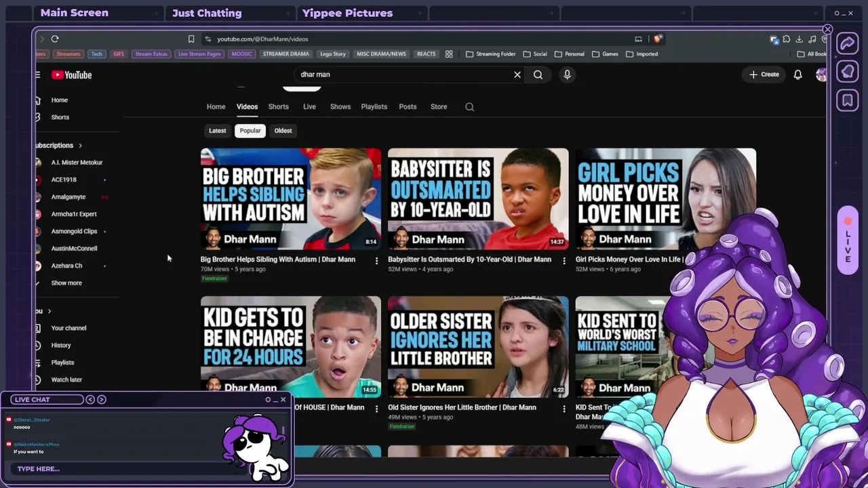Screen dimensions: 868x488
Task: Switch to the channel Home tab
Action: 216,107
